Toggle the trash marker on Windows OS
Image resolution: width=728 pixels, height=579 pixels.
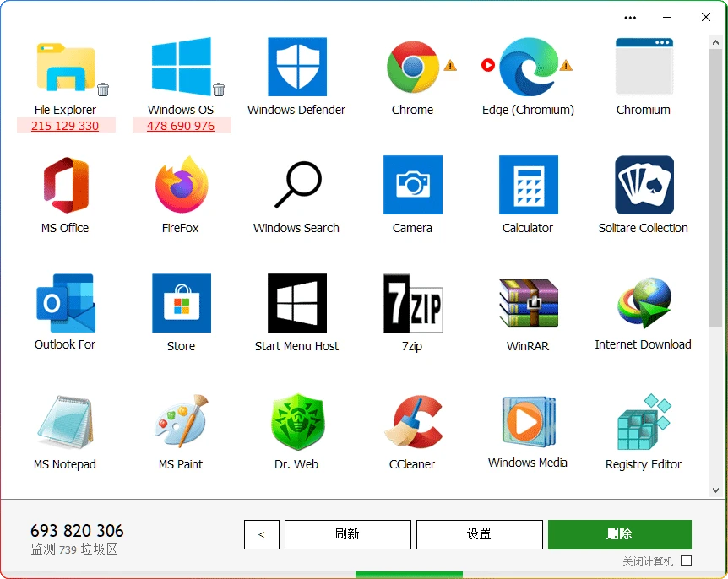coord(219,91)
